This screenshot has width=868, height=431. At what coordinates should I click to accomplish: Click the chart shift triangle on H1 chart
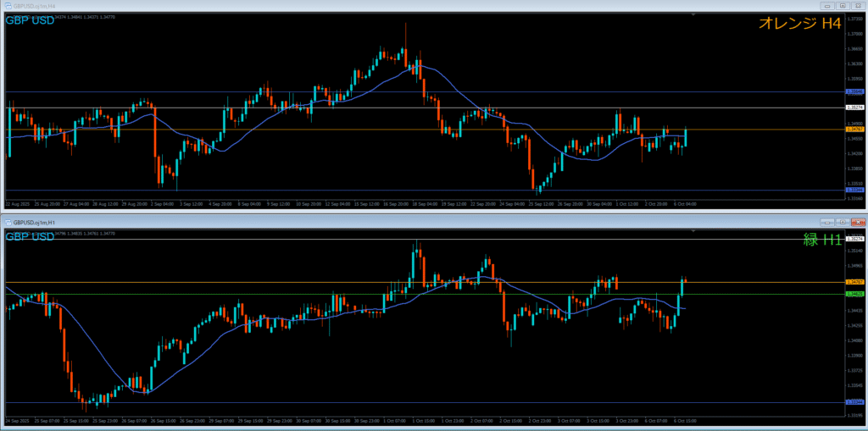click(x=693, y=229)
